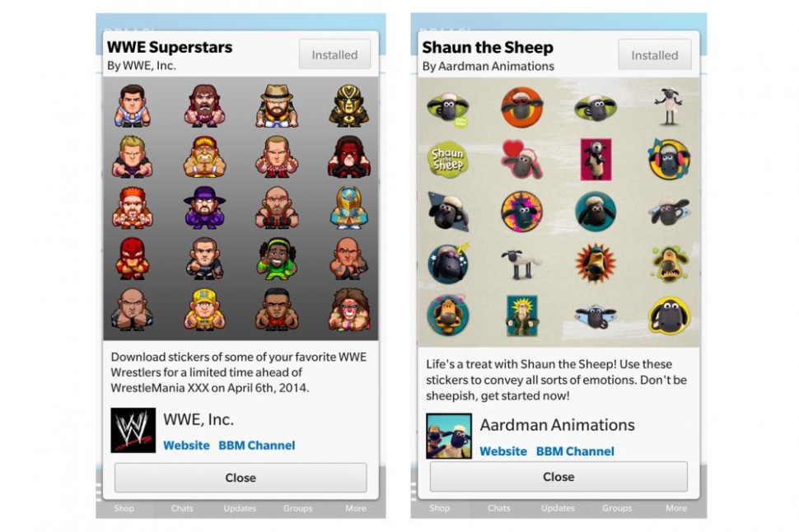Open Aardman Animations BBM Channel link

point(575,451)
